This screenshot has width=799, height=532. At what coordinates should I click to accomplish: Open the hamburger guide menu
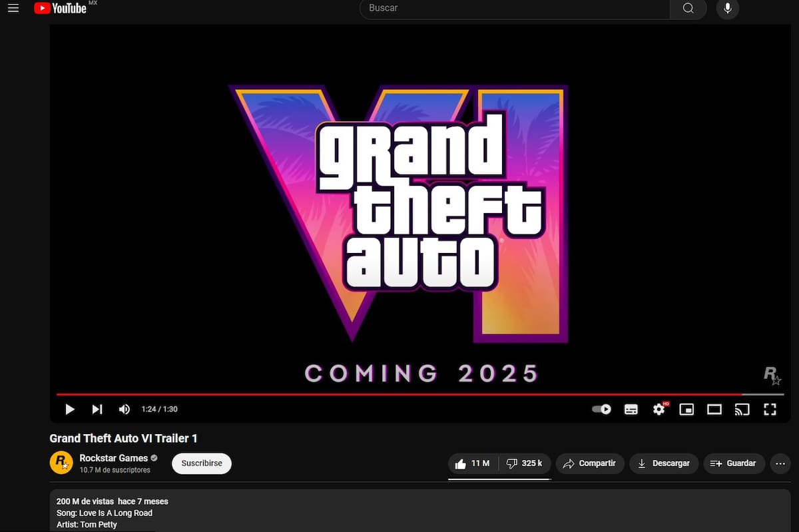[x=13, y=8]
